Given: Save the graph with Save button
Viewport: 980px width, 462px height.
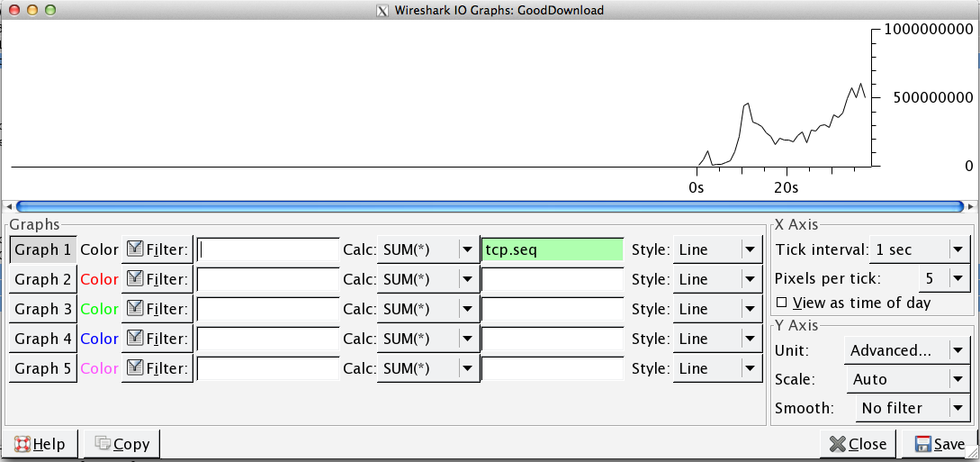Looking at the screenshot, I should [x=940, y=445].
